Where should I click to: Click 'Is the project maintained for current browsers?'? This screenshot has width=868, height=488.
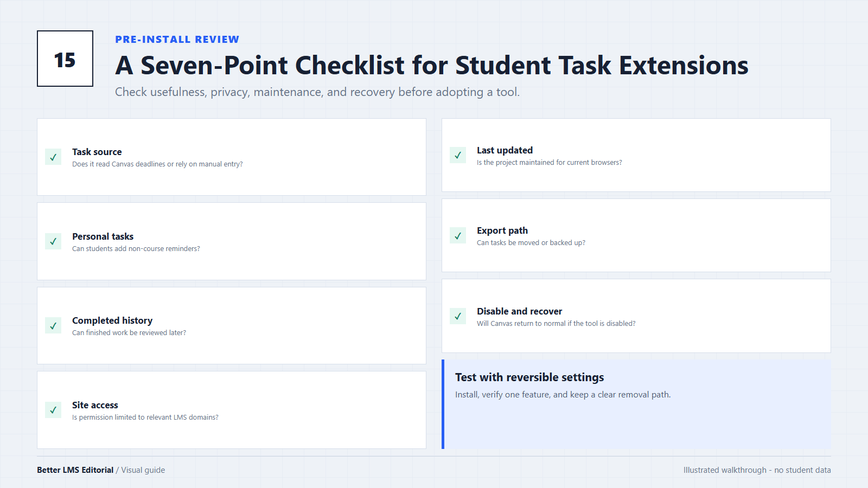click(x=550, y=163)
